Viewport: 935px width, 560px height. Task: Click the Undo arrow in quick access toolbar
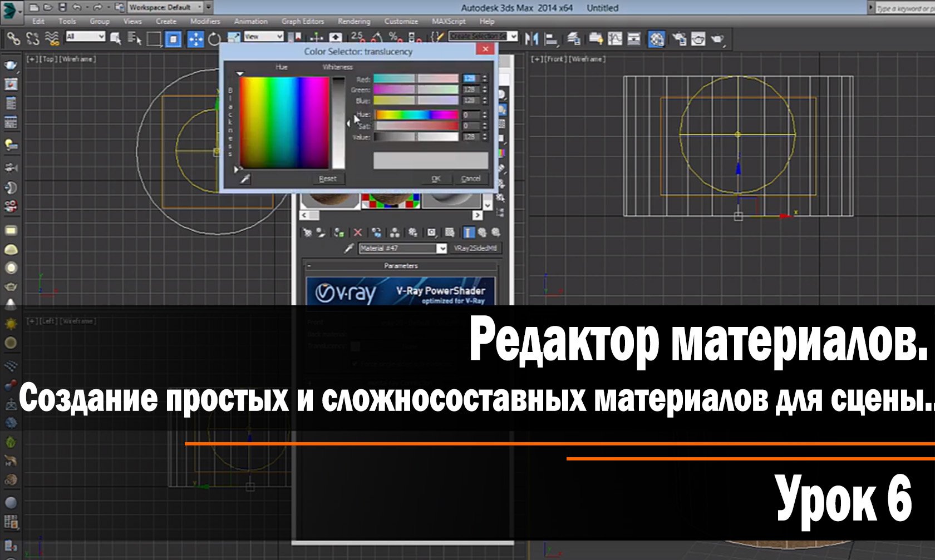click(x=77, y=8)
